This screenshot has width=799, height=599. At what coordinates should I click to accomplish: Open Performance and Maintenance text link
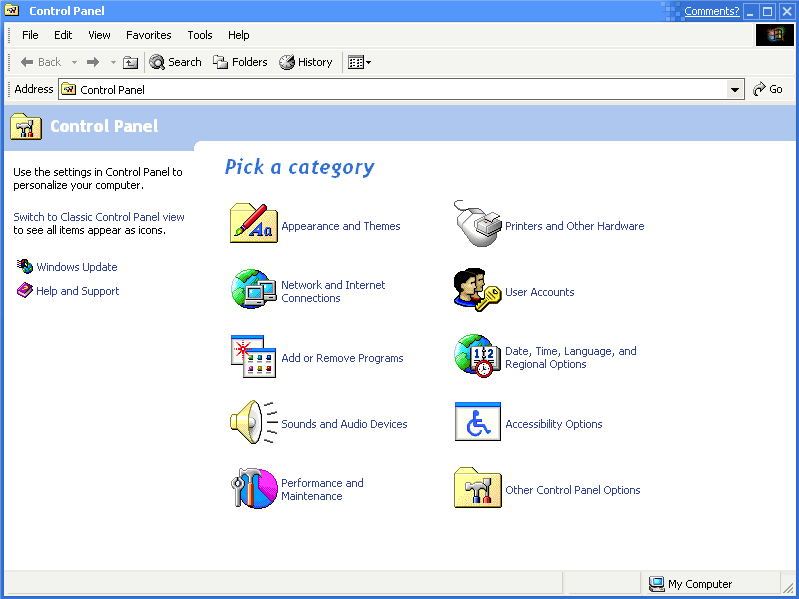pyautogui.click(x=323, y=489)
